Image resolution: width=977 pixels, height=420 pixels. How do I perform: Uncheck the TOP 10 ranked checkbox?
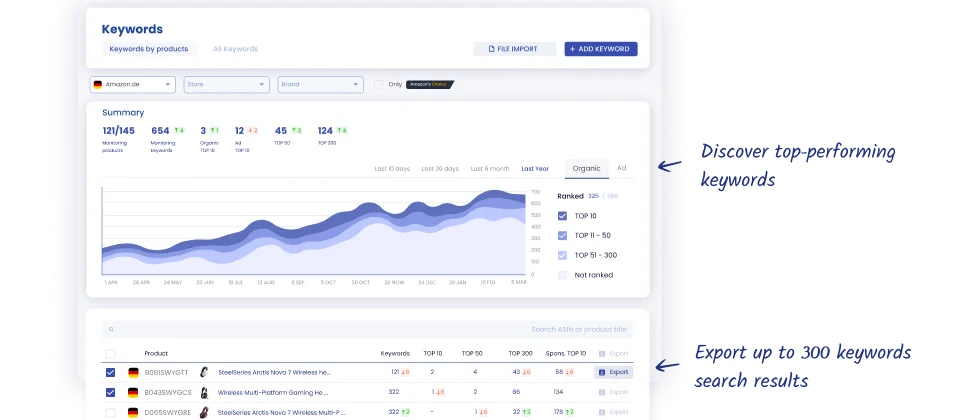[x=563, y=215]
